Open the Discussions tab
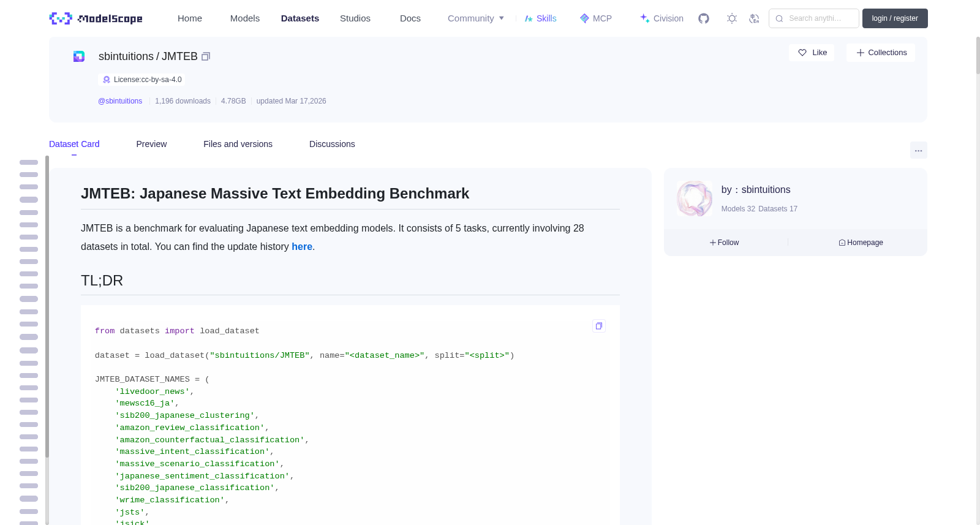The height and width of the screenshot is (525, 980). click(x=332, y=144)
